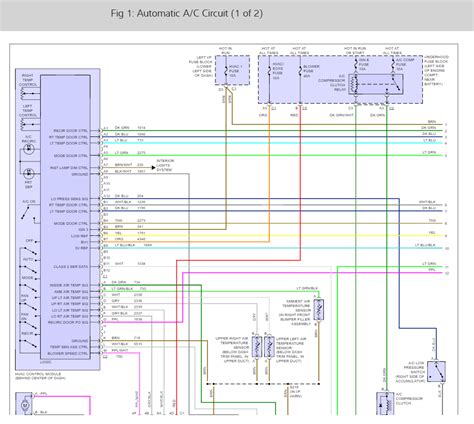
Task: Click the HVAC 1 fuse symbol
Action: (226, 71)
